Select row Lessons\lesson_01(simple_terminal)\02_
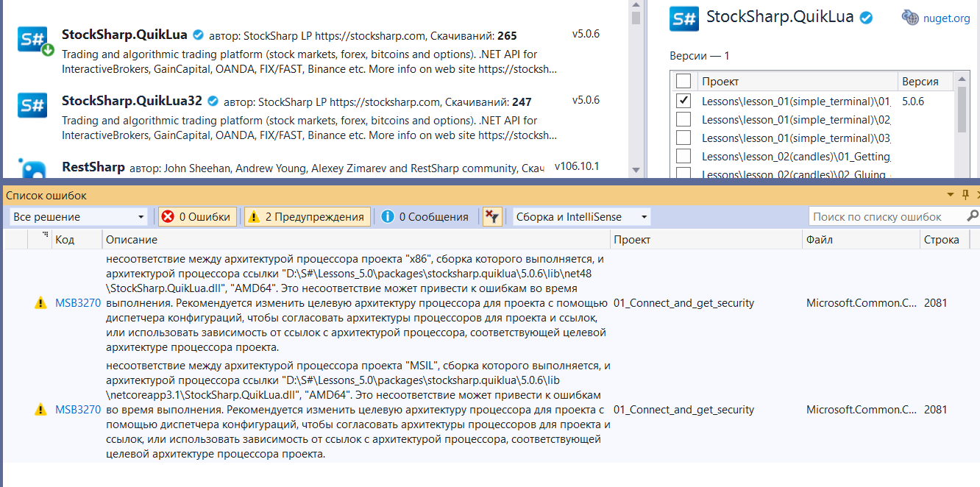 click(796, 119)
